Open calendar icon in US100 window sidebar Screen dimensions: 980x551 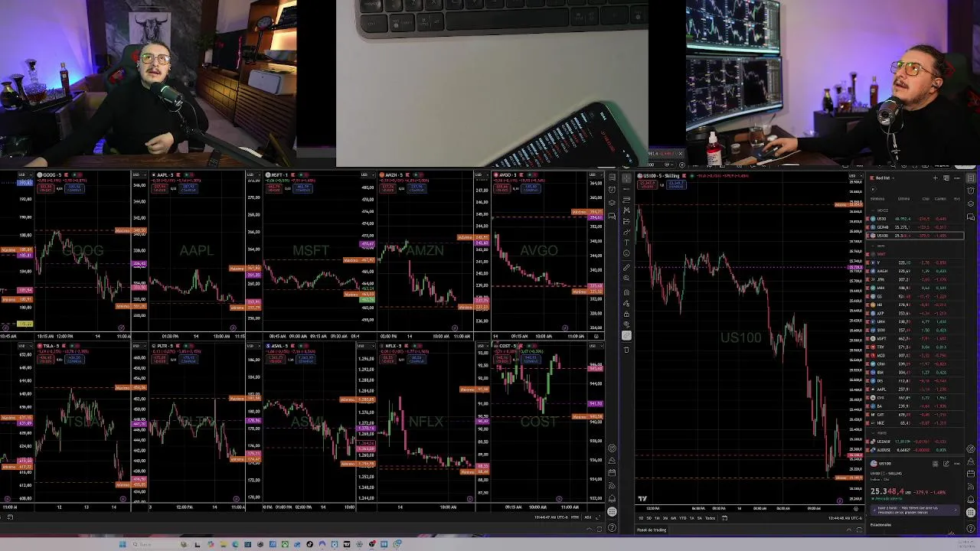(970, 474)
